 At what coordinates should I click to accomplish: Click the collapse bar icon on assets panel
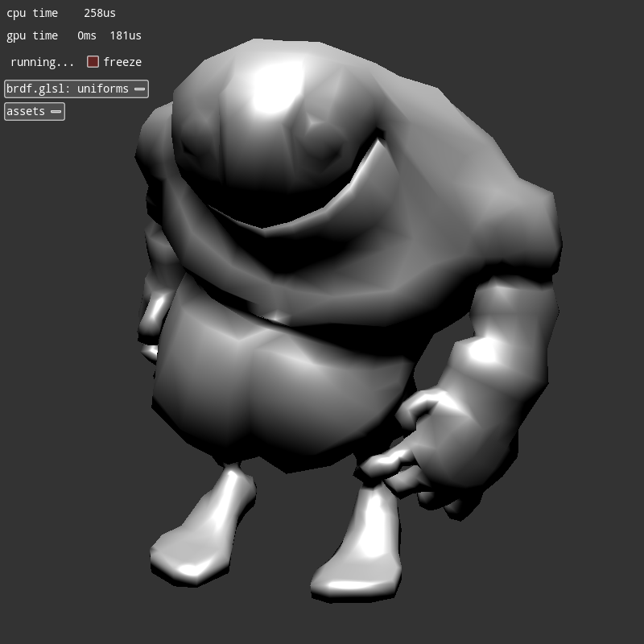[x=56, y=111]
